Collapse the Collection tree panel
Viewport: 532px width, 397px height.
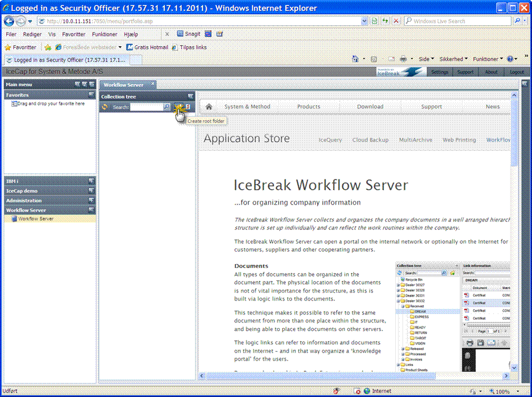click(x=191, y=96)
